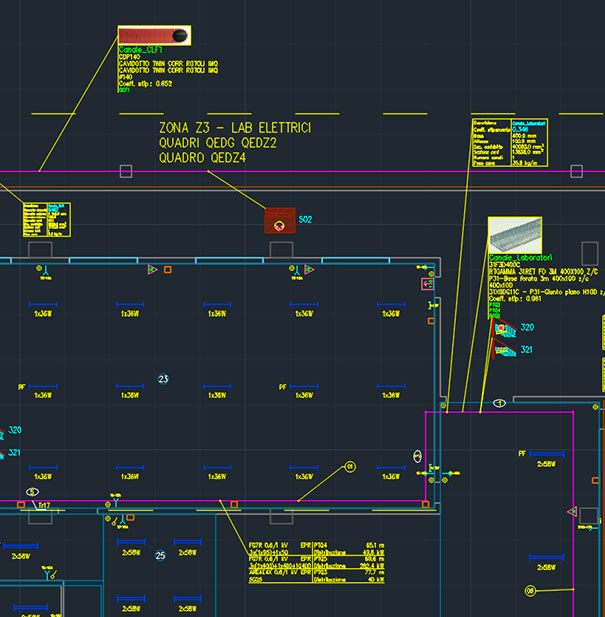Select the 2x58W fixture labeled PF

tap(547, 454)
